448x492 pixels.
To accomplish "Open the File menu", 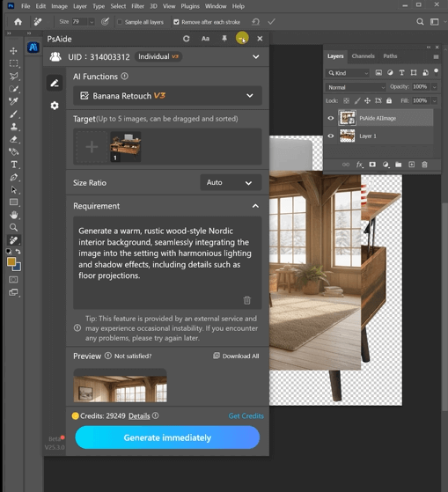I will (x=26, y=6).
